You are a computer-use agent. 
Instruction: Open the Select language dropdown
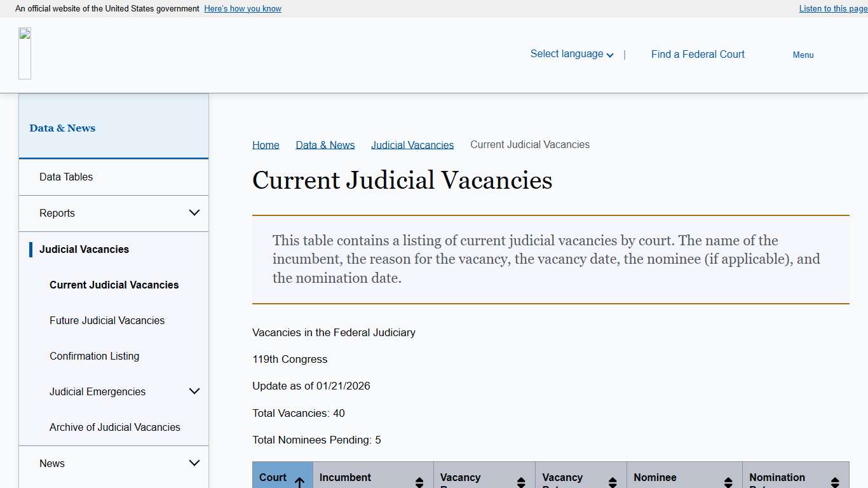point(571,53)
